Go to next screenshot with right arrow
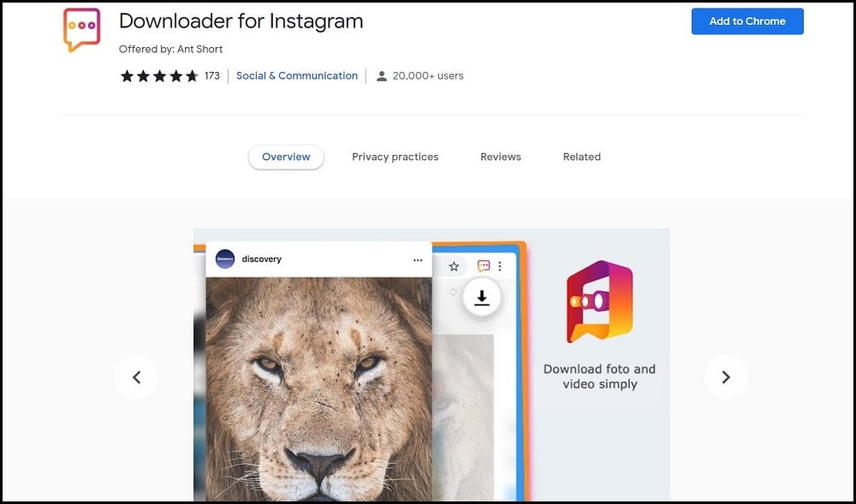The width and height of the screenshot is (856, 504). [726, 377]
